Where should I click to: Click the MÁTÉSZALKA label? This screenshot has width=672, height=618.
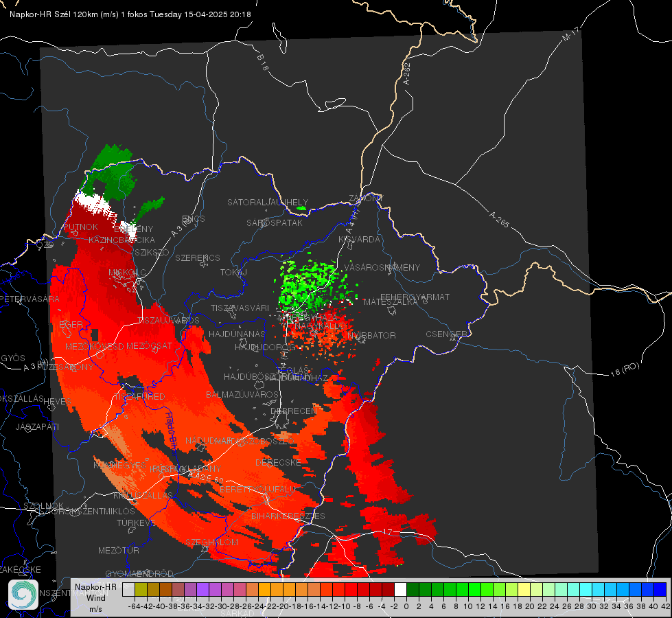tap(391, 302)
